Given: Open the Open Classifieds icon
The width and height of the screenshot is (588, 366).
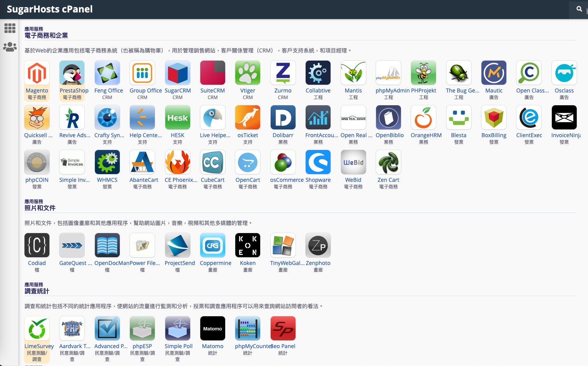Looking at the screenshot, I should click(x=529, y=73).
